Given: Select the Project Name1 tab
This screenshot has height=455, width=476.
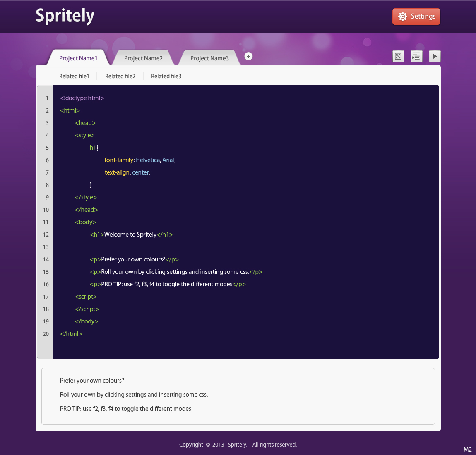Looking at the screenshot, I should (x=78, y=58).
